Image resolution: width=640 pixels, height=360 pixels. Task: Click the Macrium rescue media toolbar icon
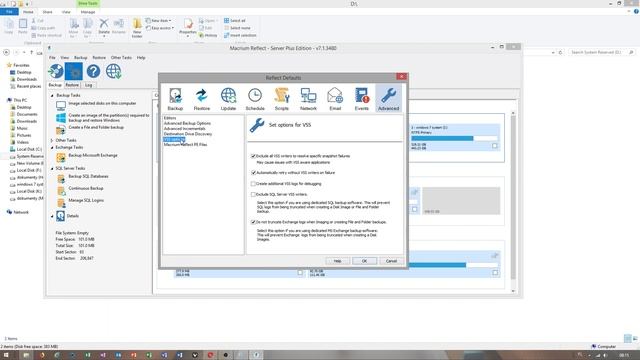[56, 71]
